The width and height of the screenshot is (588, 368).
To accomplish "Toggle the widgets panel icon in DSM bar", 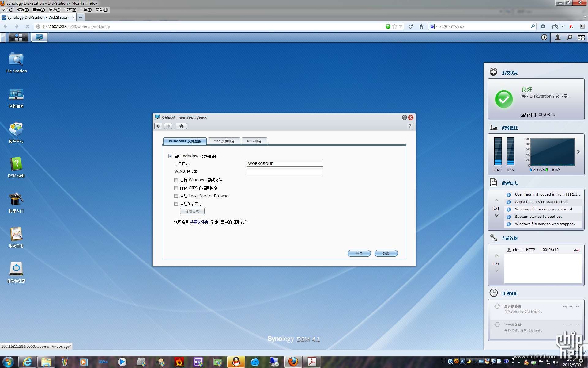I will pos(581,37).
